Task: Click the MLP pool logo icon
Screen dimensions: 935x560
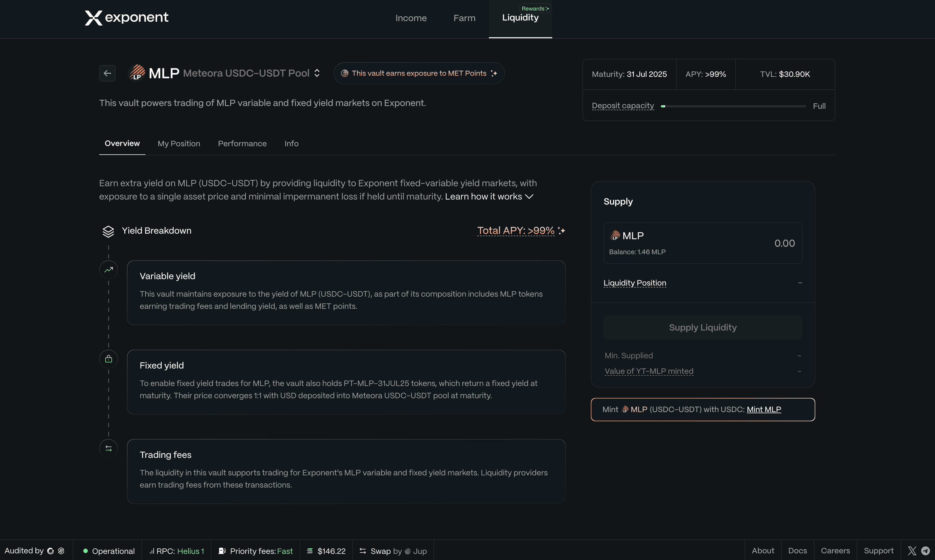Action: point(137,73)
